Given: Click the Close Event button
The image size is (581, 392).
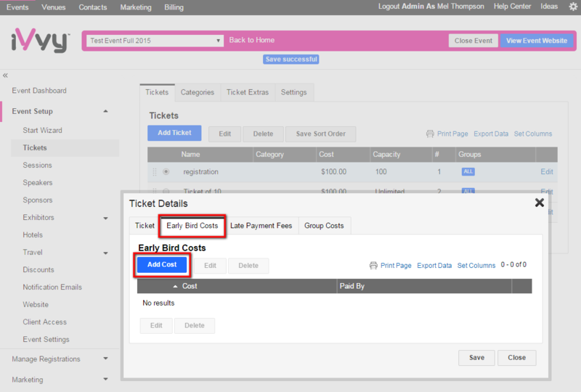Looking at the screenshot, I should (474, 41).
